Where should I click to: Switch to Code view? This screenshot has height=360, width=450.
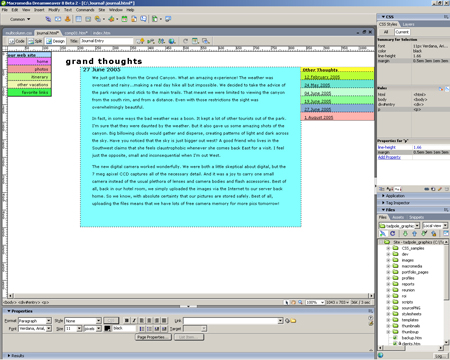(x=17, y=41)
